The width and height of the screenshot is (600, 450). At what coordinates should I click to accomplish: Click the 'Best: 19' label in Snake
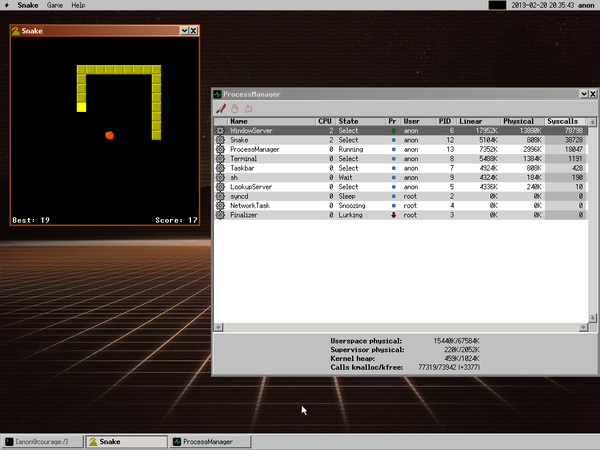[31, 220]
